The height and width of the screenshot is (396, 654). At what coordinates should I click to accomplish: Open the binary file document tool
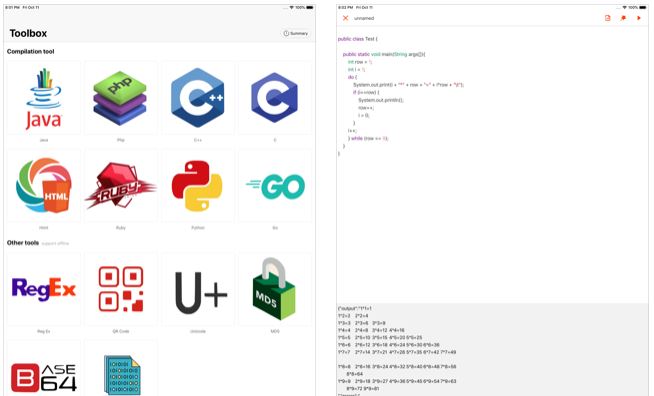coord(120,368)
